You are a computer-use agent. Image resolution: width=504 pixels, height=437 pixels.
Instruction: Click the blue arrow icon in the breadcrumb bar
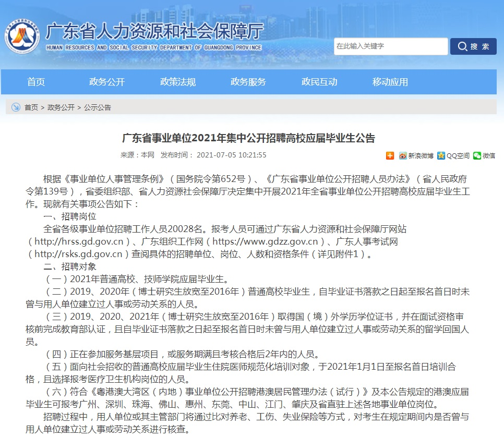pyautogui.click(x=16, y=107)
